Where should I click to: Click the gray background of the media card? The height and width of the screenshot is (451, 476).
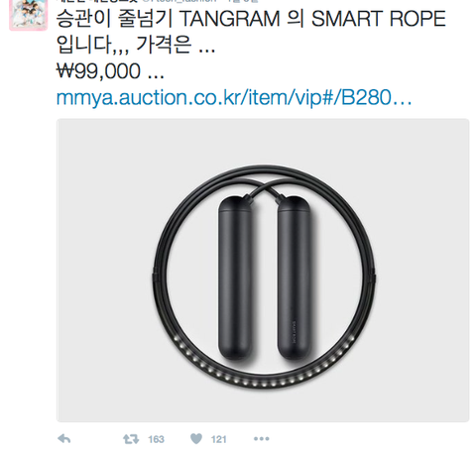pyautogui.click(x=99, y=198)
